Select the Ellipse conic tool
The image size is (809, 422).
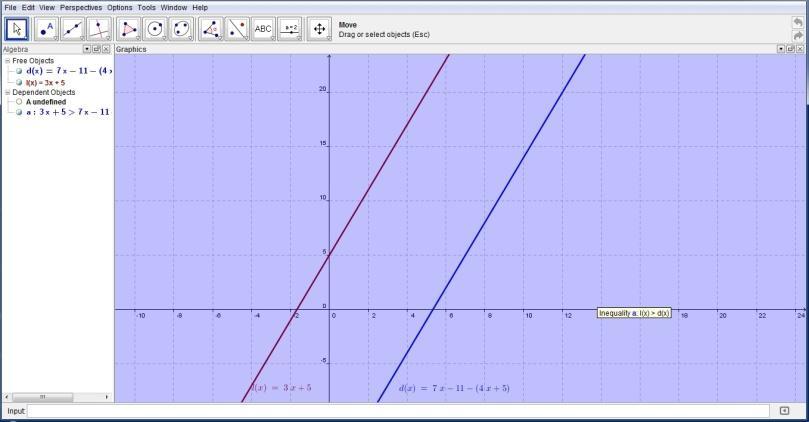pyautogui.click(x=182, y=29)
